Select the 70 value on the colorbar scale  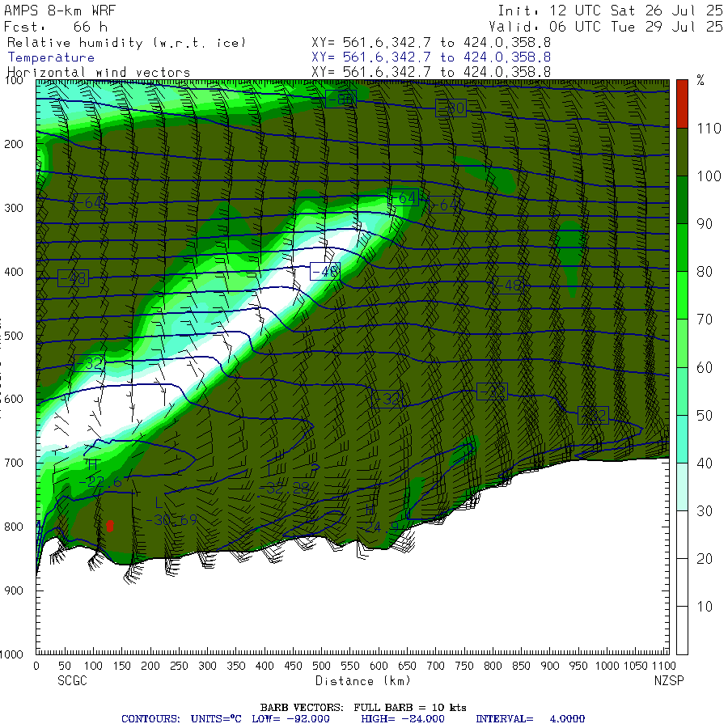point(705,320)
